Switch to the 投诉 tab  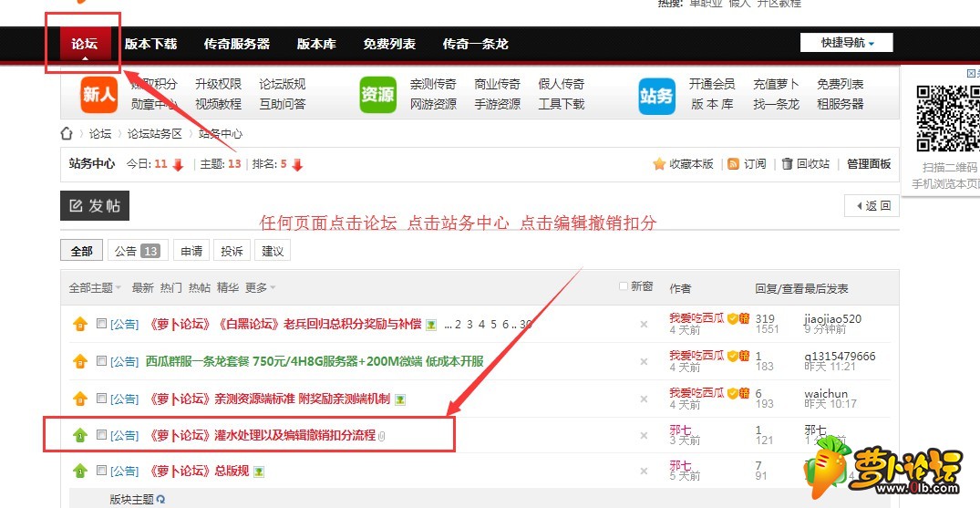(x=232, y=251)
